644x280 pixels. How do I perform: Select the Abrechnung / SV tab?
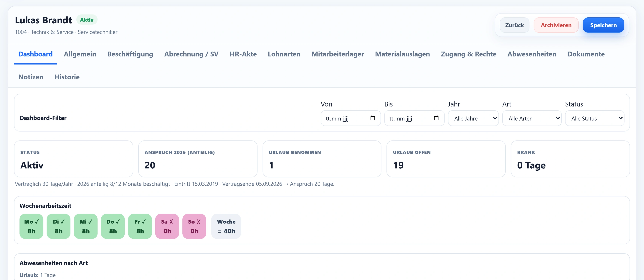pyautogui.click(x=191, y=54)
